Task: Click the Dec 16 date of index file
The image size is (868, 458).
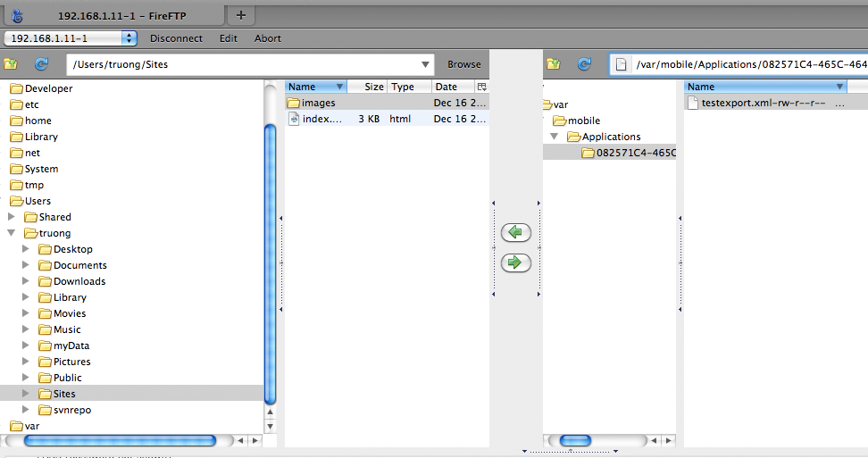Action: [x=460, y=119]
